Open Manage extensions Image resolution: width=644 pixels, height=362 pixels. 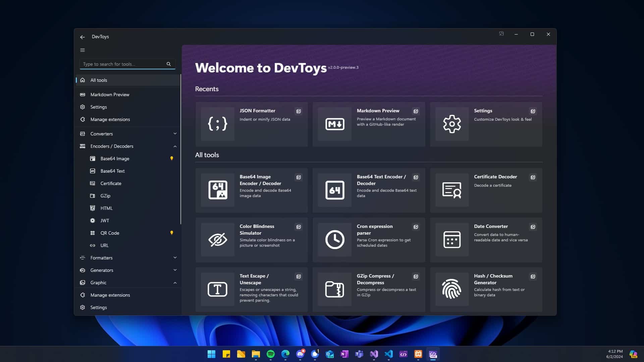pyautogui.click(x=110, y=119)
